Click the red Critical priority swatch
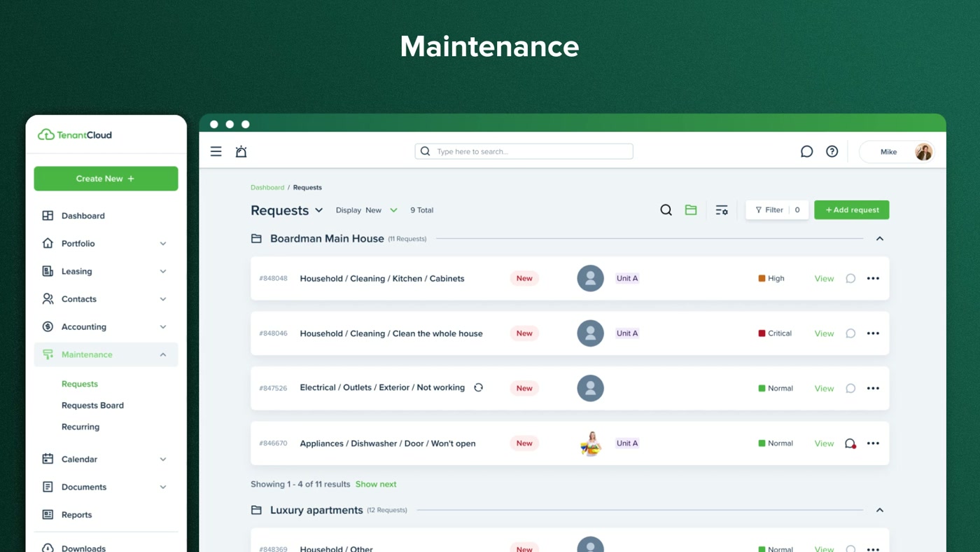This screenshot has height=552, width=980. (x=762, y=333)
